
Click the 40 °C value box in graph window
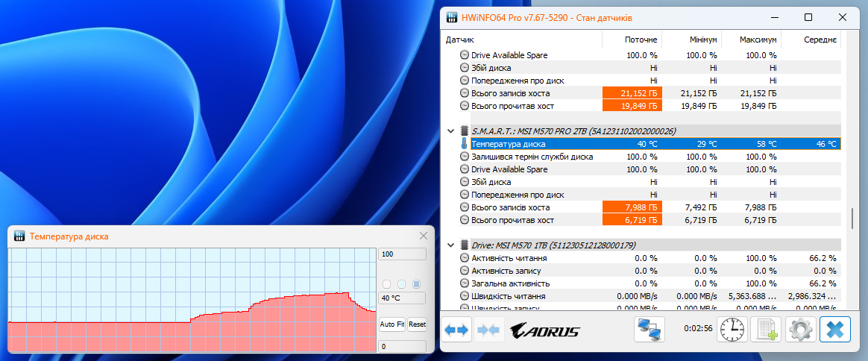pyautogui.click(x=401, y=298)
